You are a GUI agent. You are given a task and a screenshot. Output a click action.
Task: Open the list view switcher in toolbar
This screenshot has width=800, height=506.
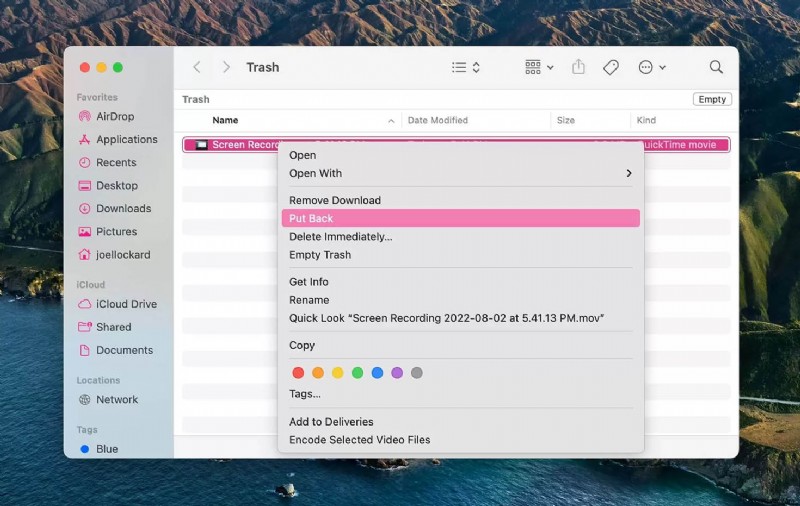click(466, 67)
